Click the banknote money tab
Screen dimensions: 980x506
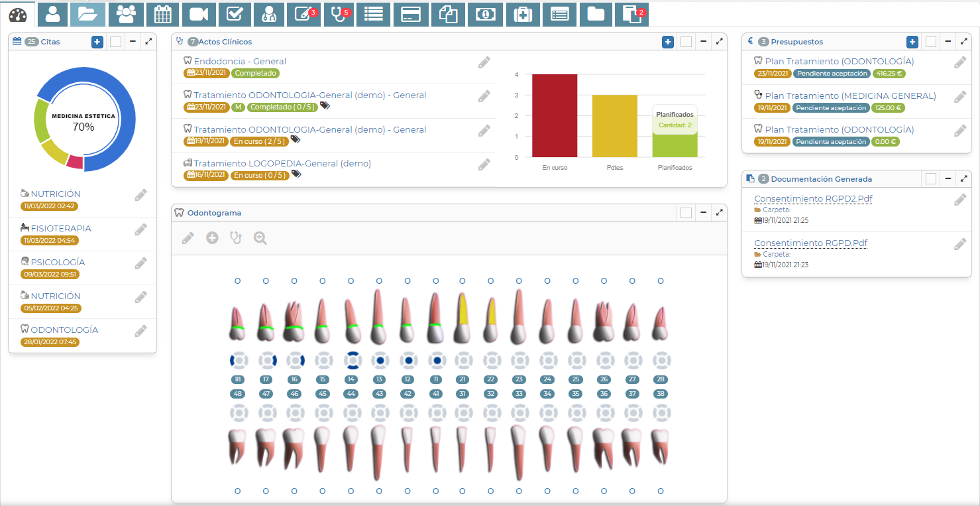tap(485, 14)
